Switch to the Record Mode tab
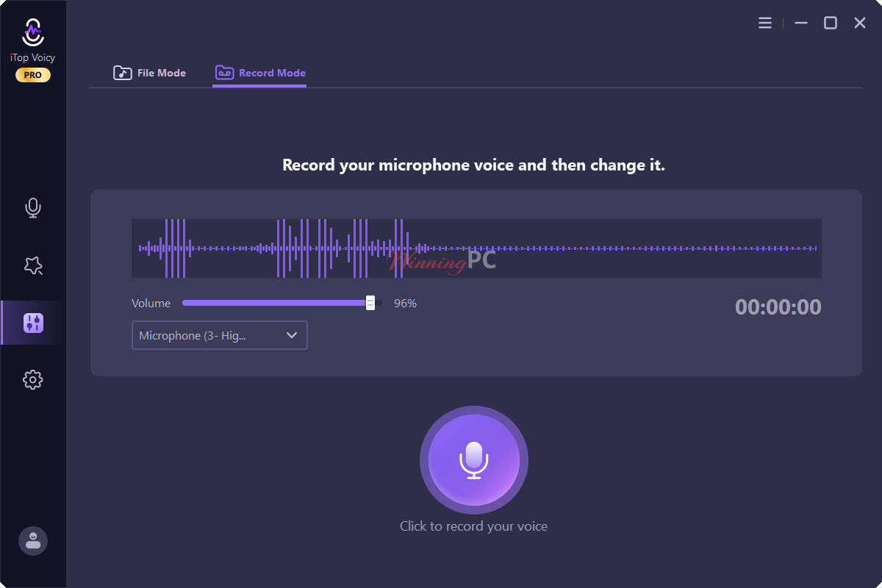882x588 pixels. [x=260, y=73]
